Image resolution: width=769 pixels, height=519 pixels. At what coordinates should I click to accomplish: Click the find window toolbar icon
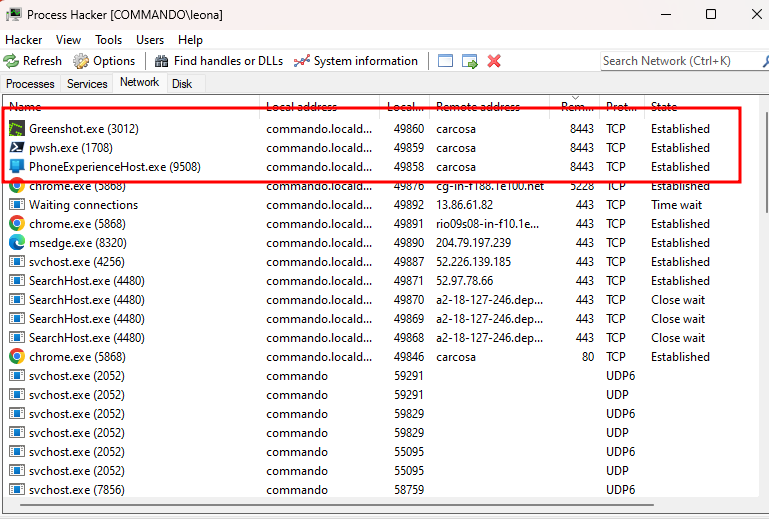tap(446, 61)
